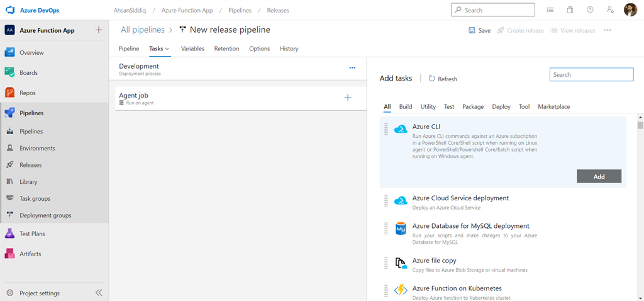Select the Marketplace task category tab
The image size is (644, 301).
click(x=553, y=106)
